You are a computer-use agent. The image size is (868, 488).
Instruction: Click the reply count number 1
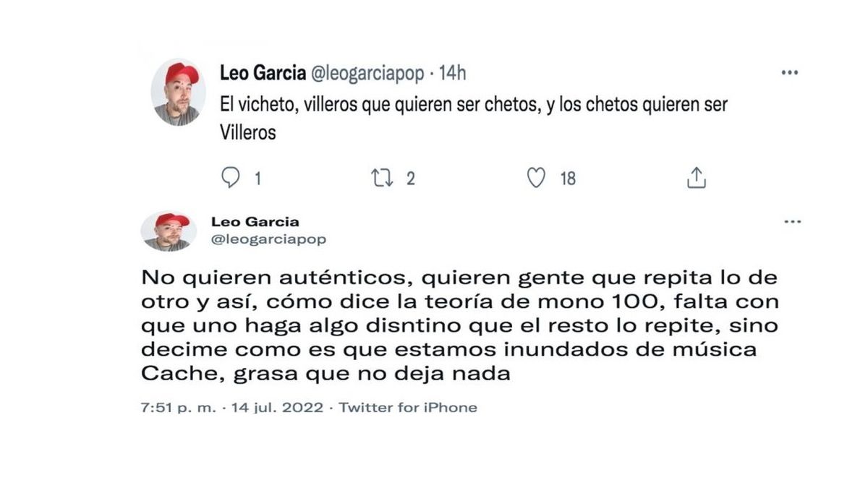(x=256, y=179)
